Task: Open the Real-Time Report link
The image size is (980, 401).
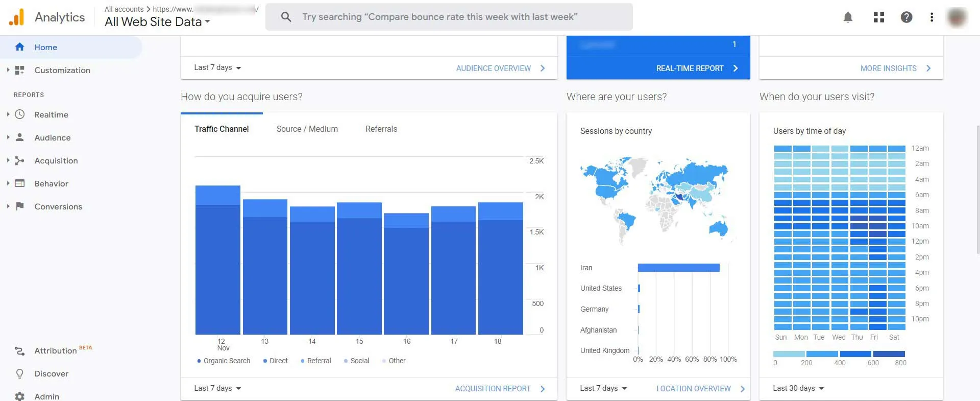Action: pos(697,68)
